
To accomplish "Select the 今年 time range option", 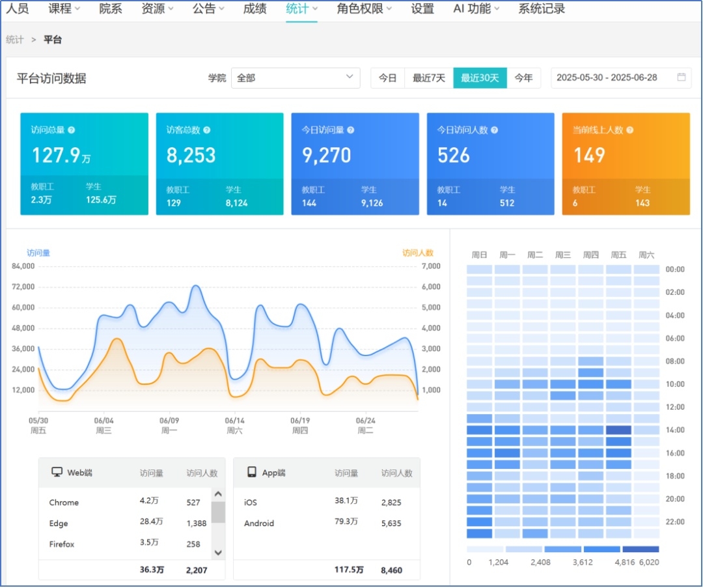I will click(523, 78).
